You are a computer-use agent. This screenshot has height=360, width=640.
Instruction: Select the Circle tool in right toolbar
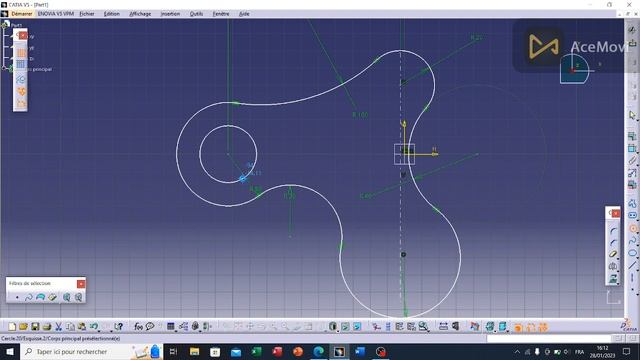point(632,228)
